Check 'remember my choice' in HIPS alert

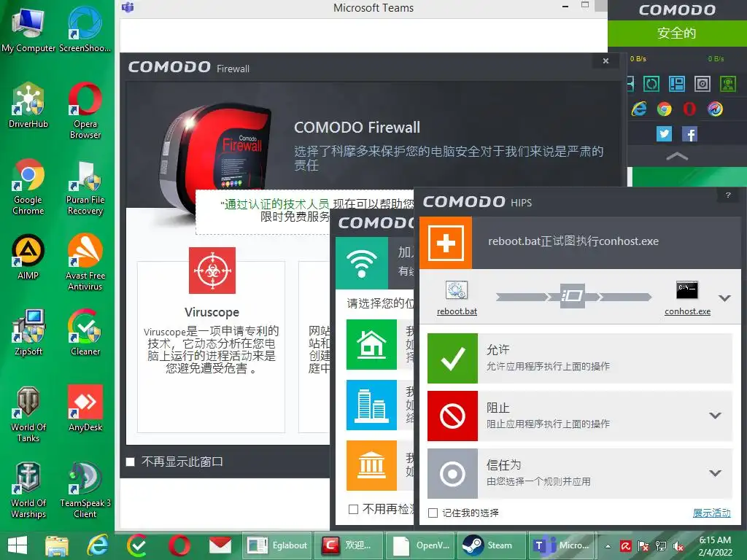tap(433, 513)
